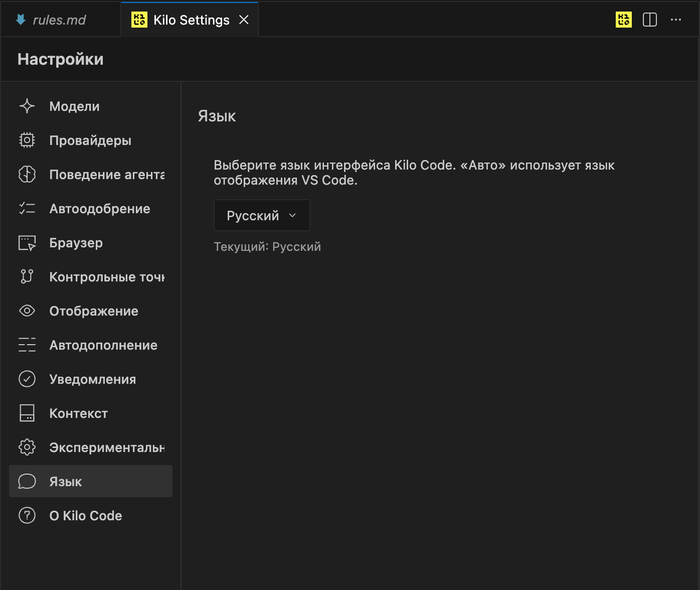Open the Русский language dropdown

click(261, 215)
